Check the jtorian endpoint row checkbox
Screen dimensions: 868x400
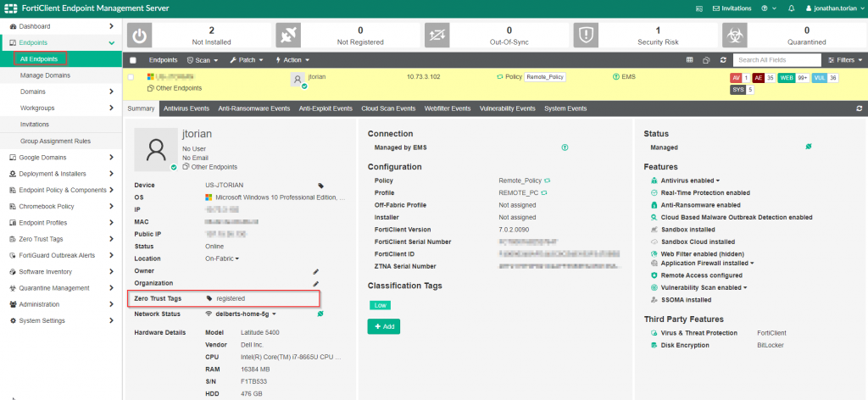pos(131,77)
